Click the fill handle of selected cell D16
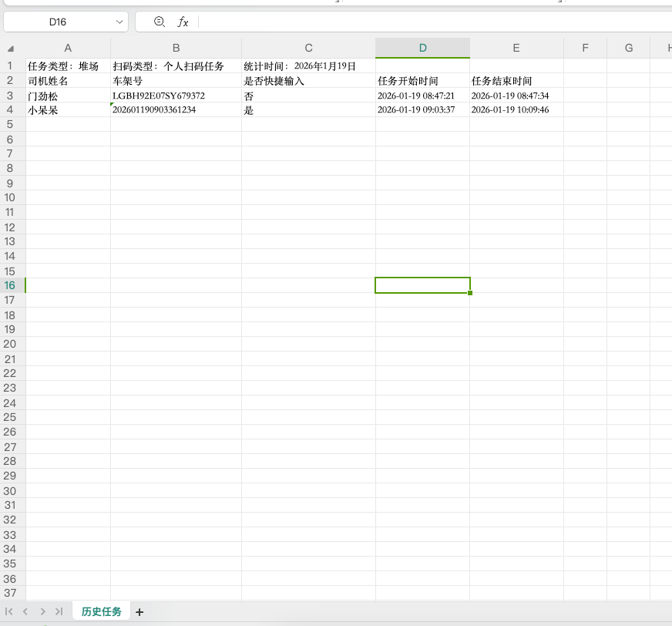 tap(470, 293)
